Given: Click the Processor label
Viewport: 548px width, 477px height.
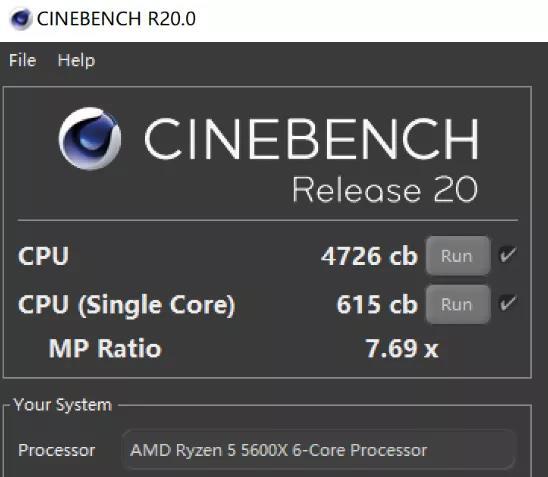Looking at the screenshot, I should (57, 450).
